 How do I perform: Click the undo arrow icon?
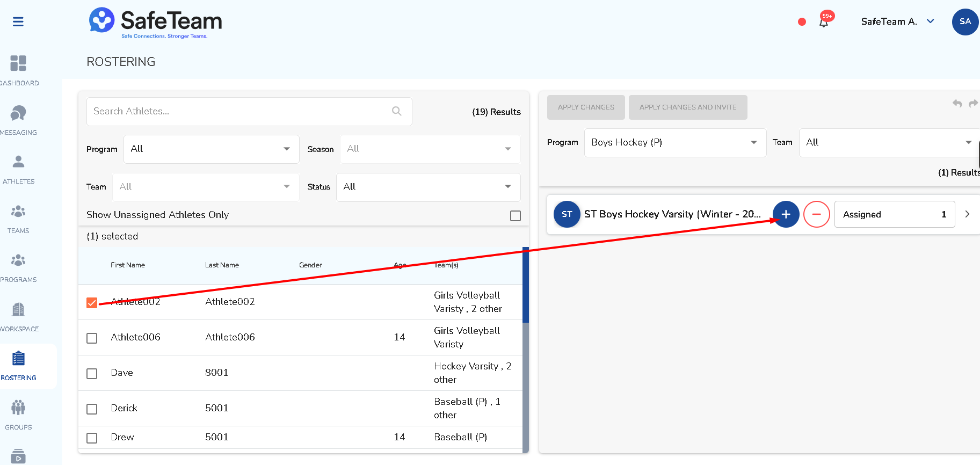click(957, 104)
